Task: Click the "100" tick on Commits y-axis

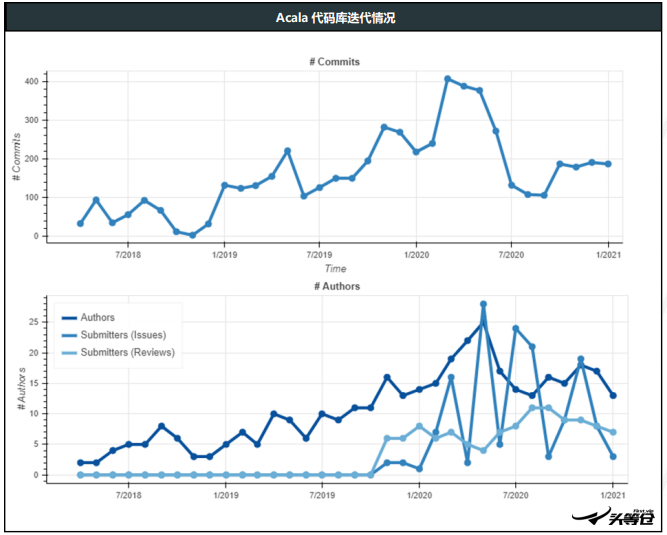Action: coord(31,197)
